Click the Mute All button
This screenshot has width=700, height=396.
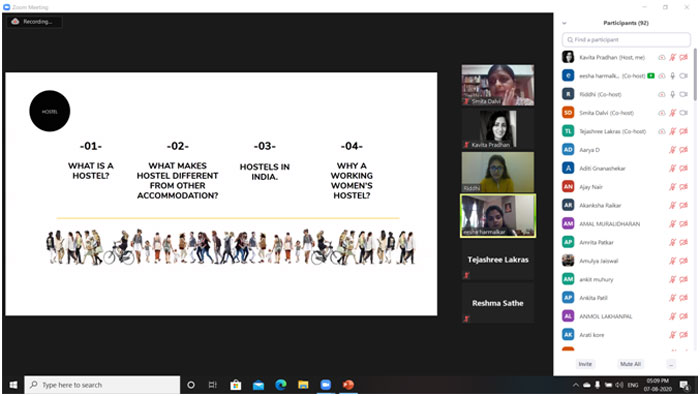click(x=630, y=364)
